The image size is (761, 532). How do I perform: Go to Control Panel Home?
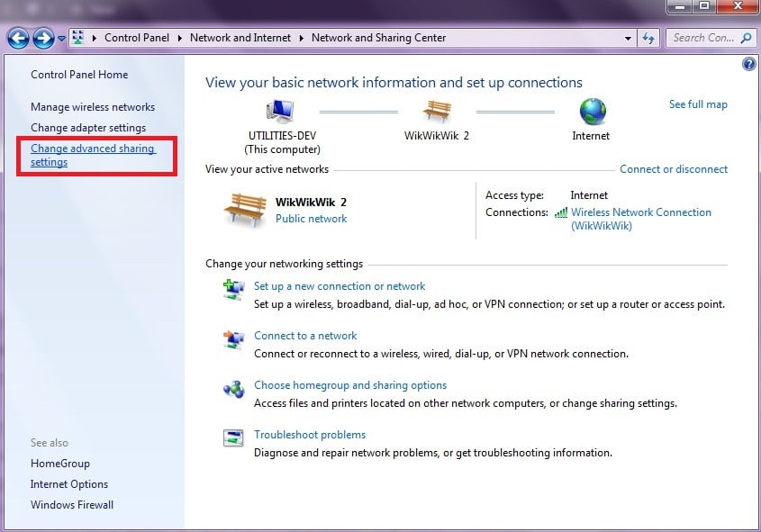click(79, 75)
